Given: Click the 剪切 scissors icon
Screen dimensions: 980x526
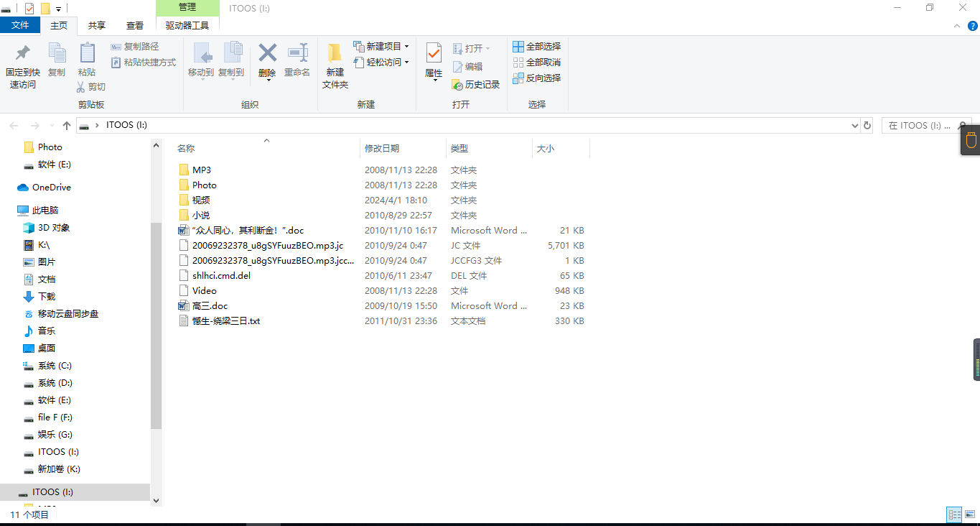Looking at the screenshot, I should [81, 87].
